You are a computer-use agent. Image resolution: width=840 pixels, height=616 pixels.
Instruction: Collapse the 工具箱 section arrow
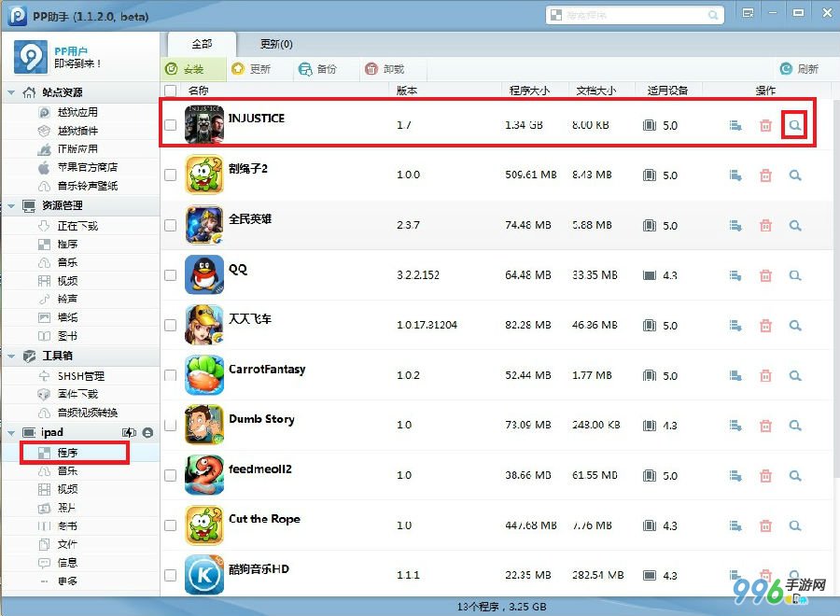[x=11, y=356]
